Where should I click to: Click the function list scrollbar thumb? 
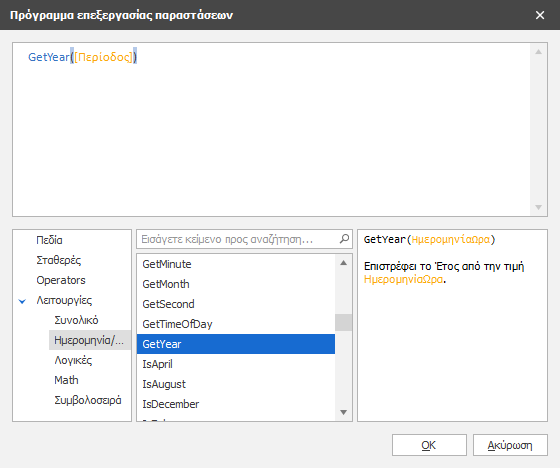click(344, 323)
